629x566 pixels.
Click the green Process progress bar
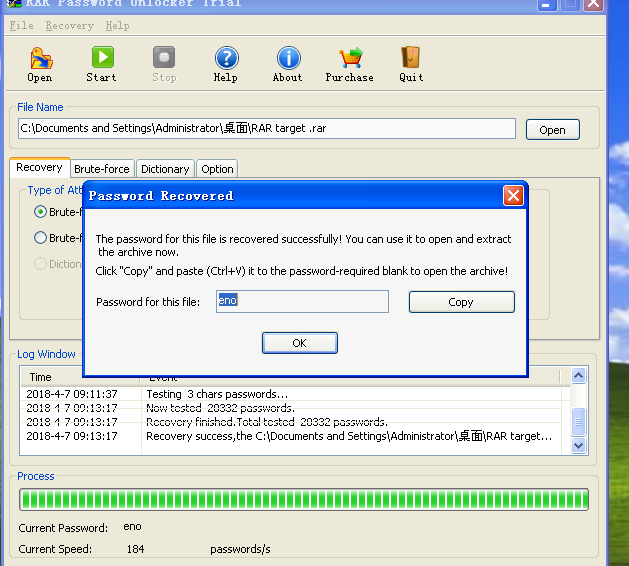point(304,499)
